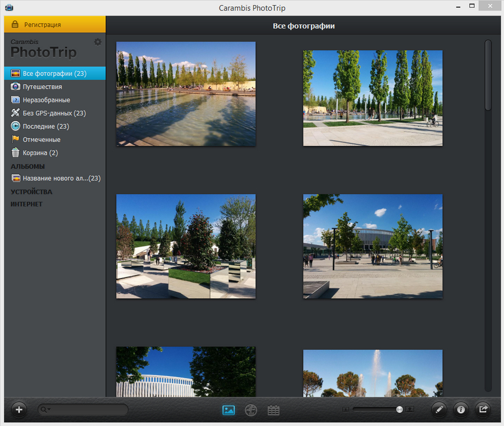Select the photo grid view
Screen dimensions: 504x426
[x=228, y=410]
